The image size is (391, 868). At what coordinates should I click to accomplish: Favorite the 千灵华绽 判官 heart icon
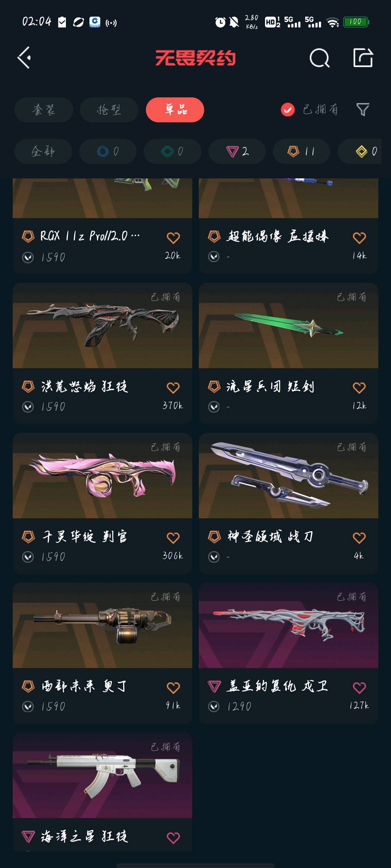(x=173, y=538)
